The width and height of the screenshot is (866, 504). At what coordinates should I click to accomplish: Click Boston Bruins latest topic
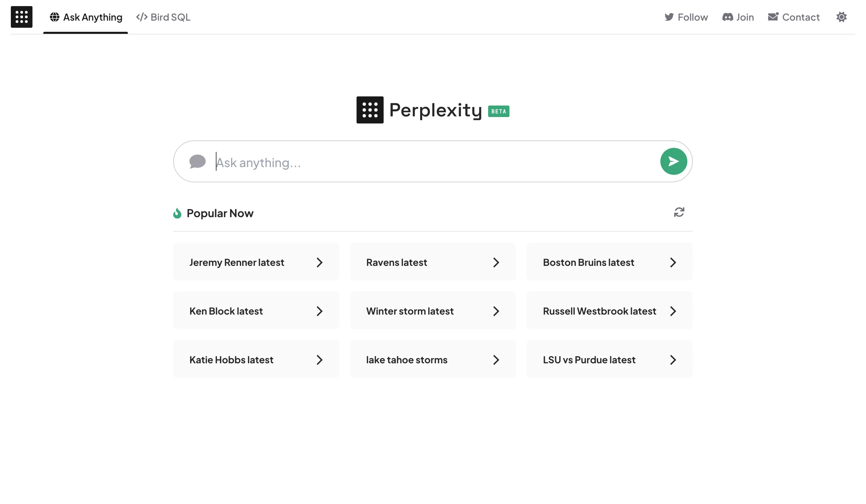609,261
